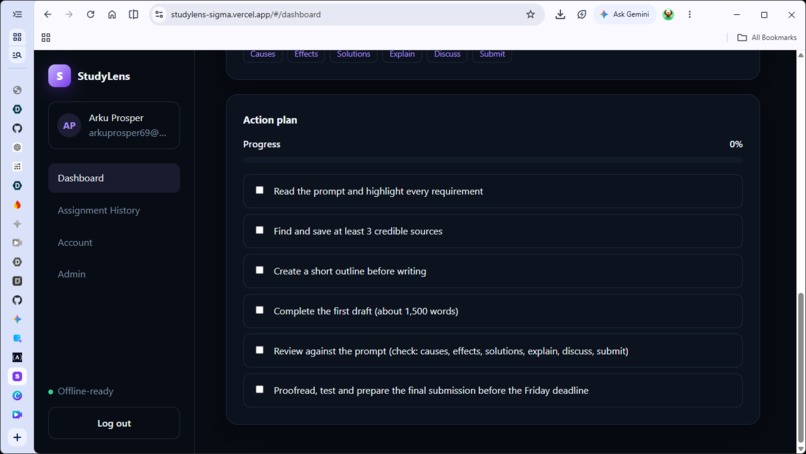Tick "Create a short outline" checkbox
This screenshot has width=806, height=454.
pos(260,270)
